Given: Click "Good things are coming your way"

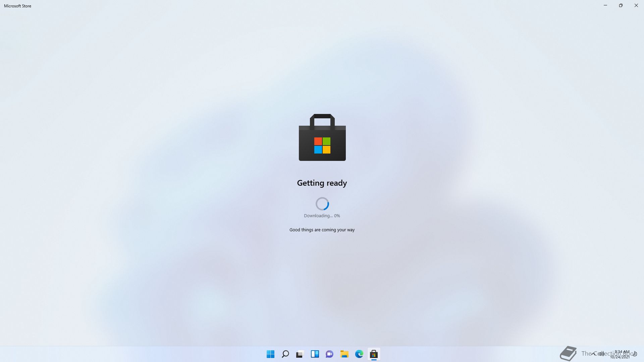Looking at the screenshot, I should (x=322, y=230).
